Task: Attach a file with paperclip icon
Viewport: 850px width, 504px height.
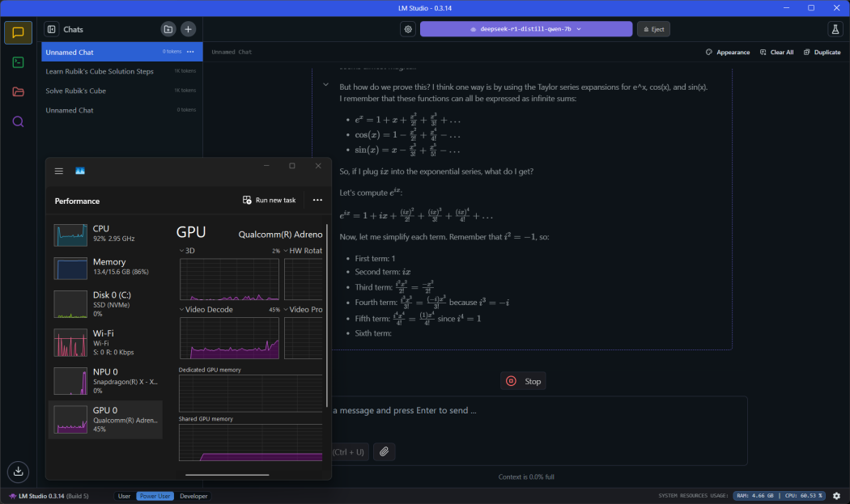Action: [x=384, y=451]
